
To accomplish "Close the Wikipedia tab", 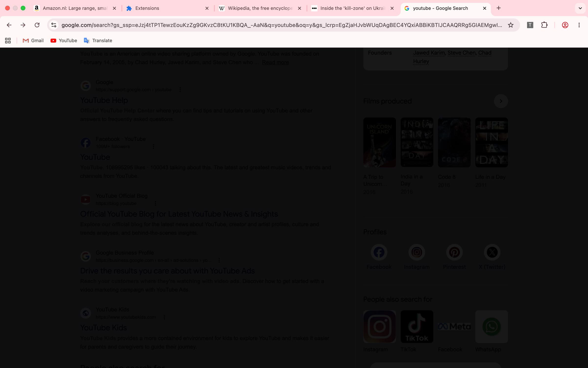I will [x=299, y=8].
